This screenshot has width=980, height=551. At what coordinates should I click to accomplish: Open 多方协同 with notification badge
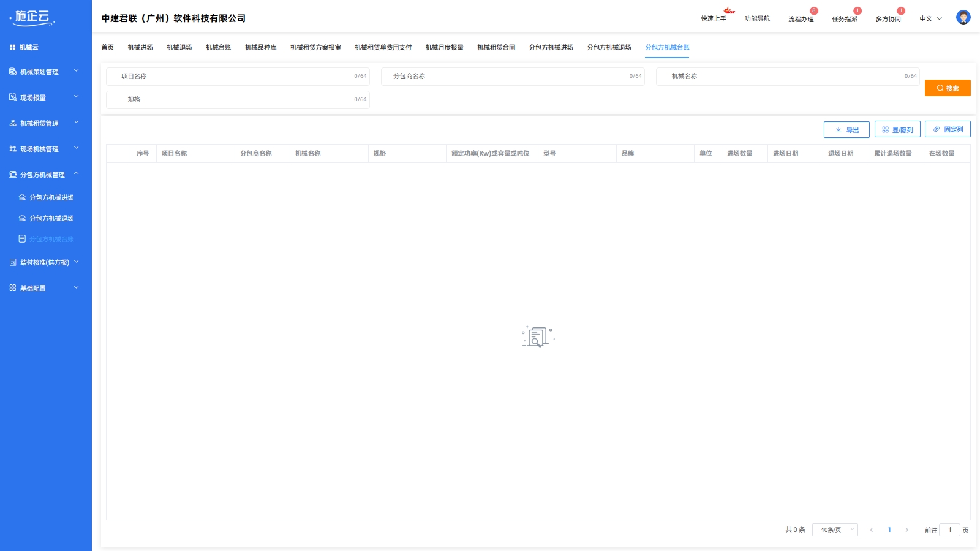tap(888, 19)
